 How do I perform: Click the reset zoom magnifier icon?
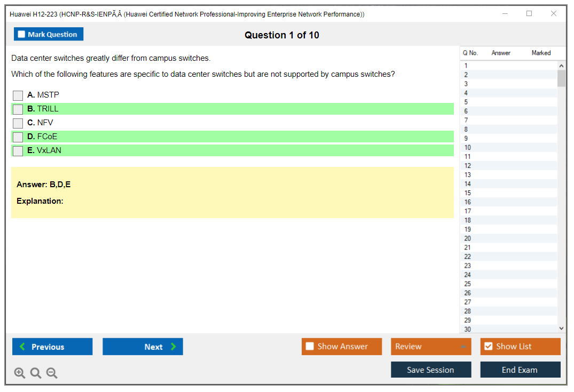(35, 373)
